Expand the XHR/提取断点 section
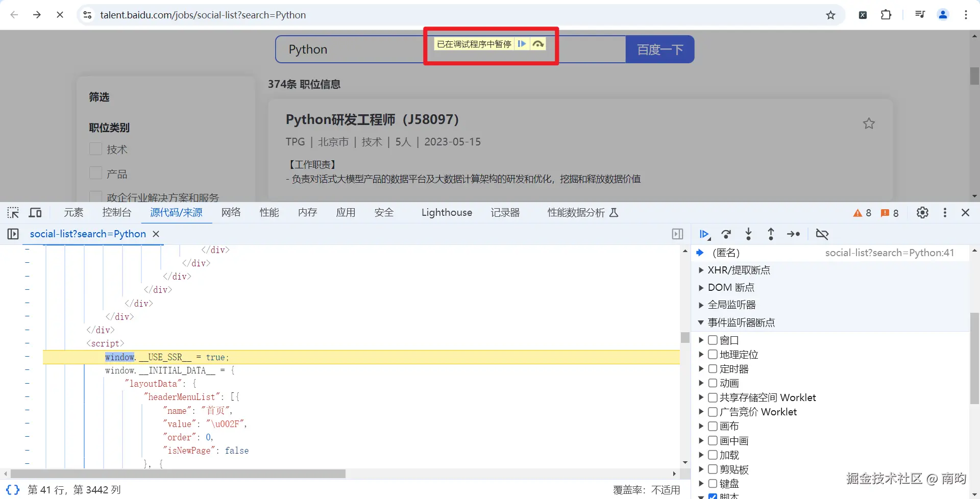The height and width of the screenshot is (499, 980). coord(701,270)
